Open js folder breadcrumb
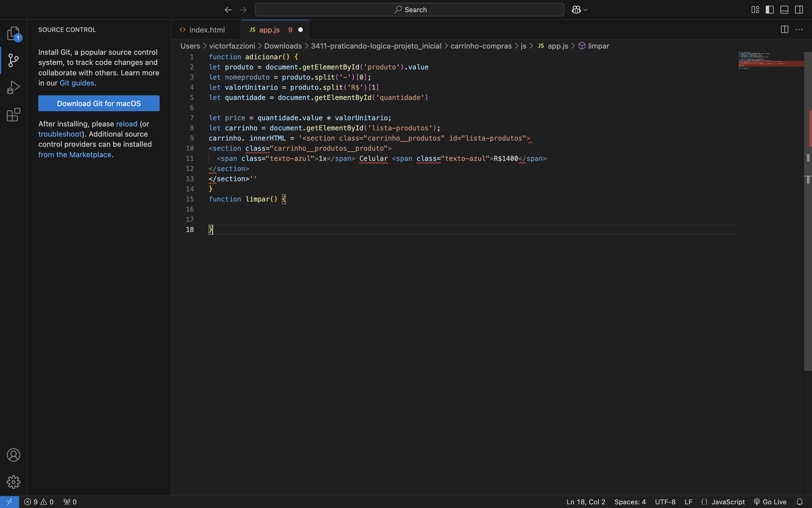This screenshot has height=508, width=812. 523,46
